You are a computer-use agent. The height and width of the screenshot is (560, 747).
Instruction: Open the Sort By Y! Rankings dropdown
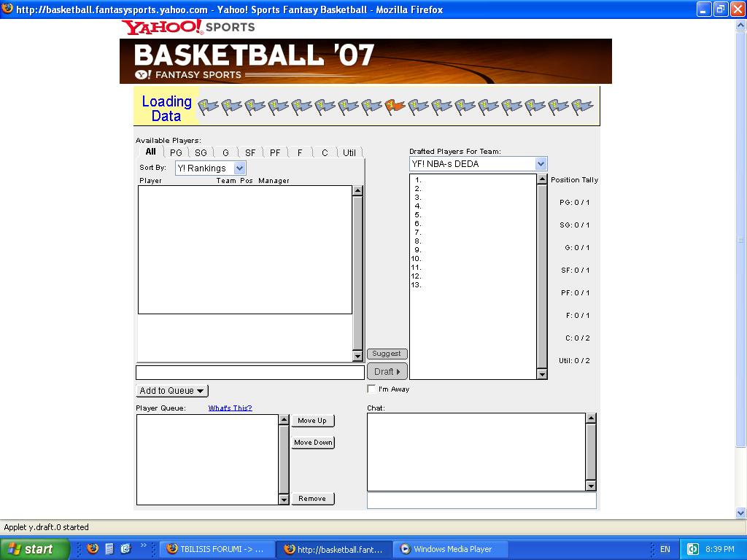(x=211, y=168)
